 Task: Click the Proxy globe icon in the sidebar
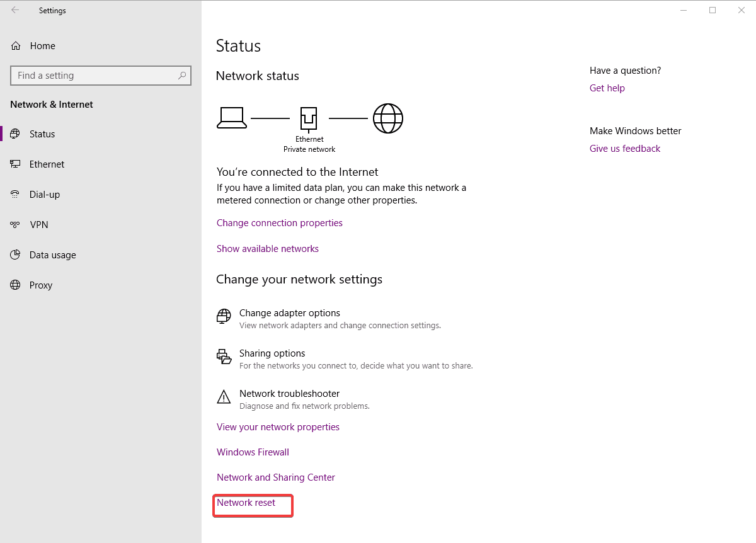[x=15, y=285]
